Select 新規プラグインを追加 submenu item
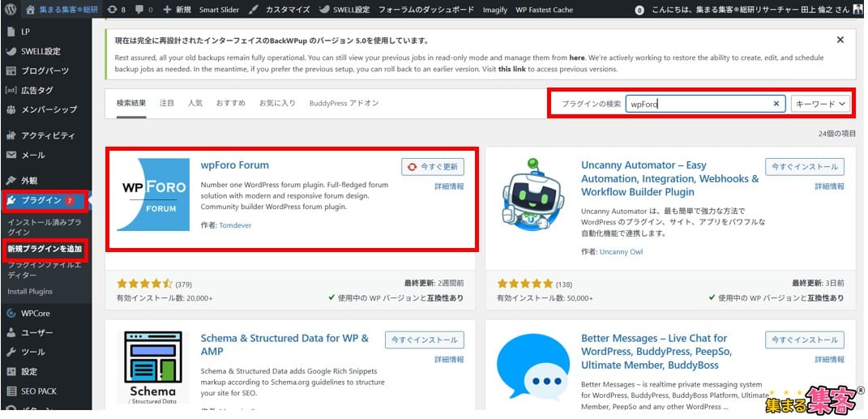 coord(45,249)
